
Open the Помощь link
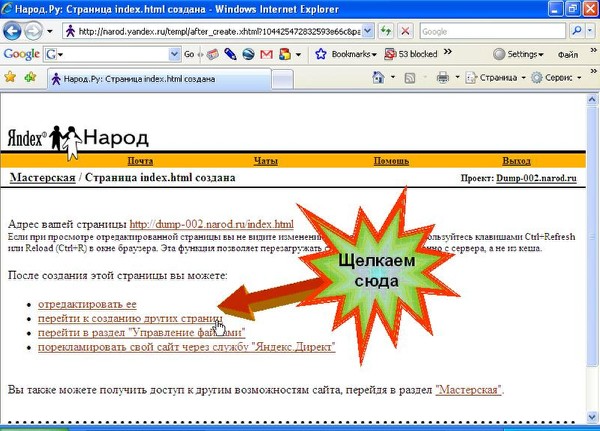click(391, 161)
